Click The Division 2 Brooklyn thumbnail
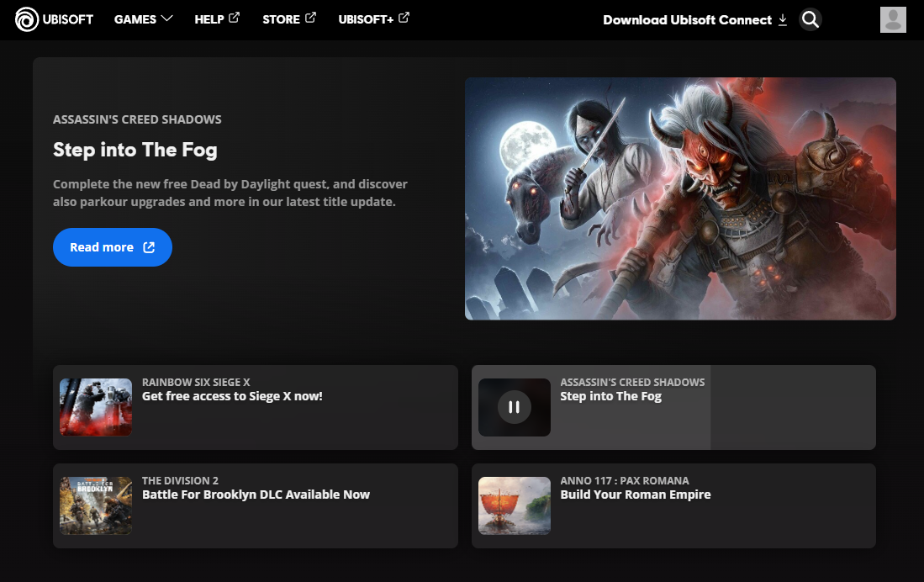924x582 pixels. click(x=96, y=505)
